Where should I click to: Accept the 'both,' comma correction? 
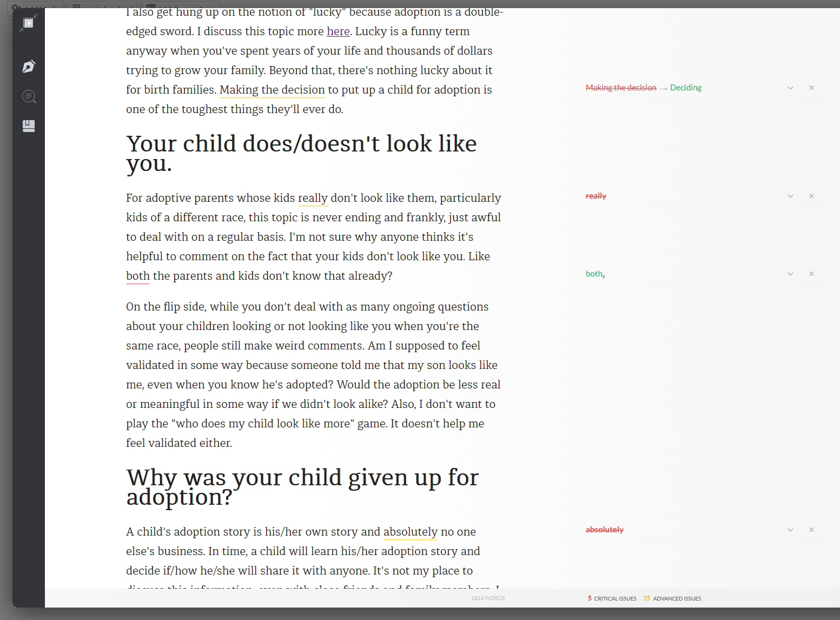coord(595,274)
